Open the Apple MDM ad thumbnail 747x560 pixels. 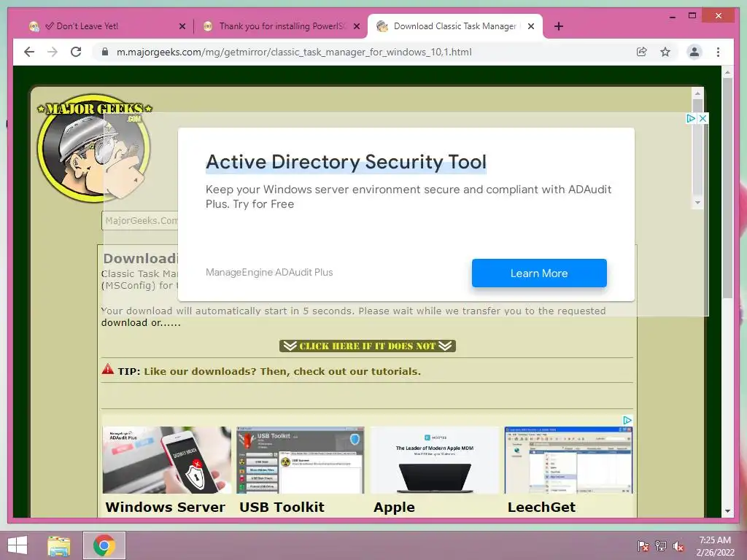coord(435,460)
